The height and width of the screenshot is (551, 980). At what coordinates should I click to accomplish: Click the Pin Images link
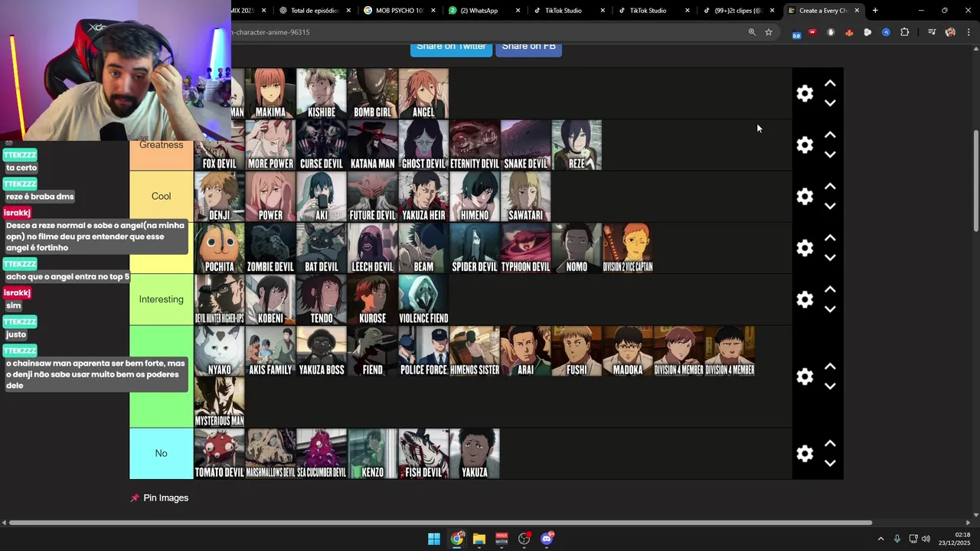tap(165, 498)
